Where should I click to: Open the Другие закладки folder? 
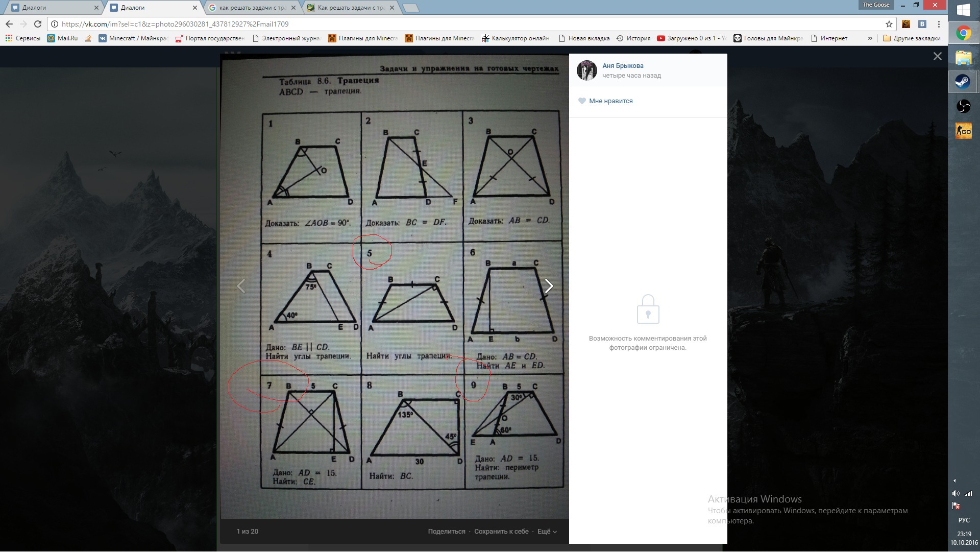(x=912, y=38)
